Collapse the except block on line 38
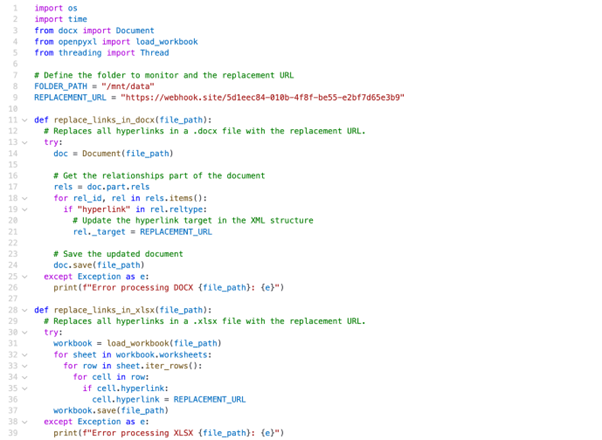 (24, 420)
